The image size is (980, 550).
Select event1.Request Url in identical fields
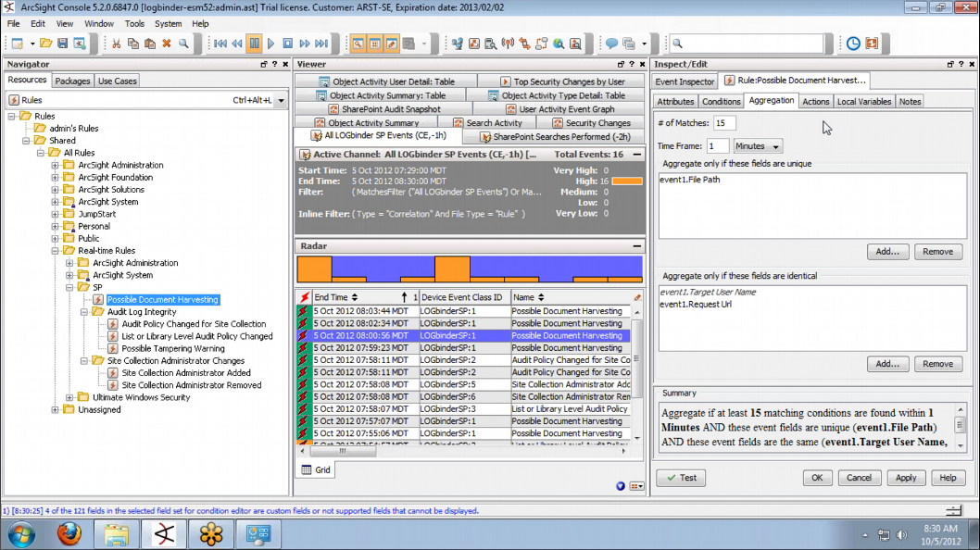tap(696, 305)
